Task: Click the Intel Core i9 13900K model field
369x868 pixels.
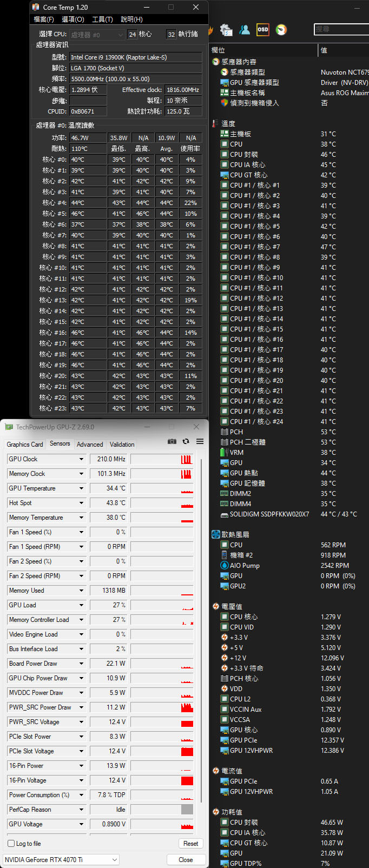Action: pos(136,57)
